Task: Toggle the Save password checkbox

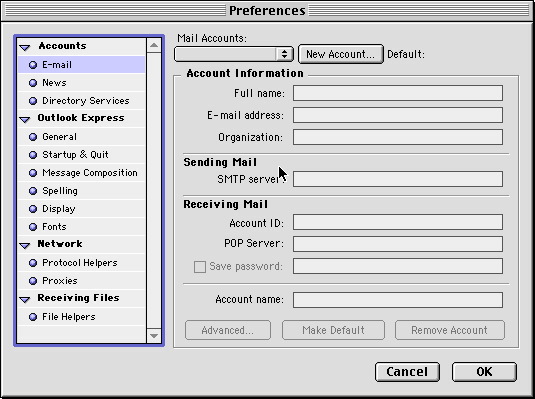Action: 200,267
